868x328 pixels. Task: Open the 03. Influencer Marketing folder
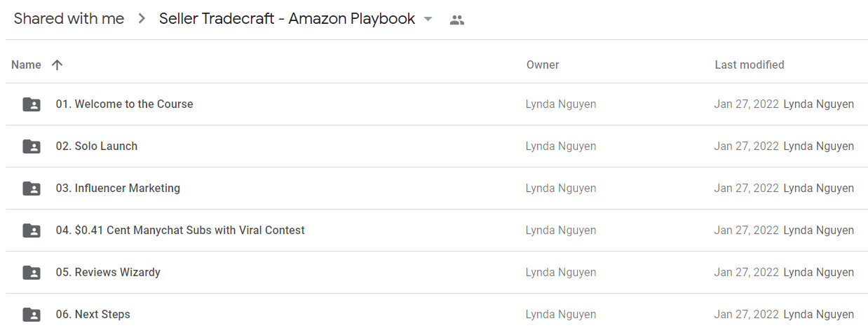pos(118,188)
